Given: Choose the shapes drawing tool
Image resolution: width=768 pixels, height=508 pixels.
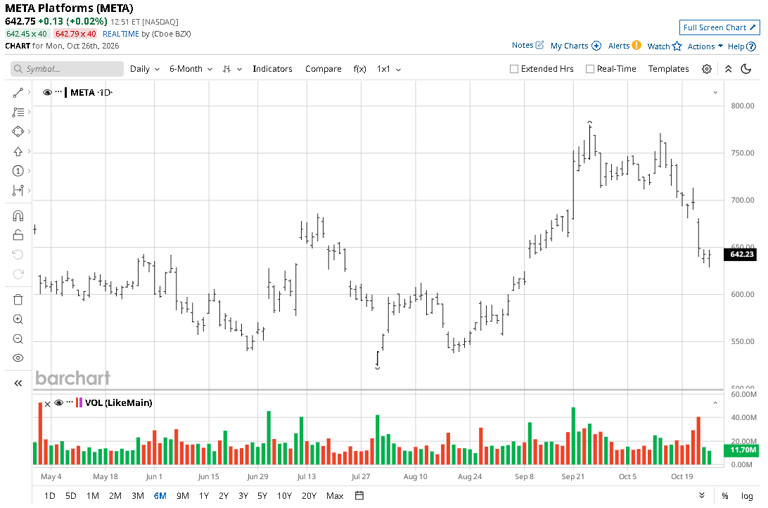Looking at the screenshot, I should [18, 132].
